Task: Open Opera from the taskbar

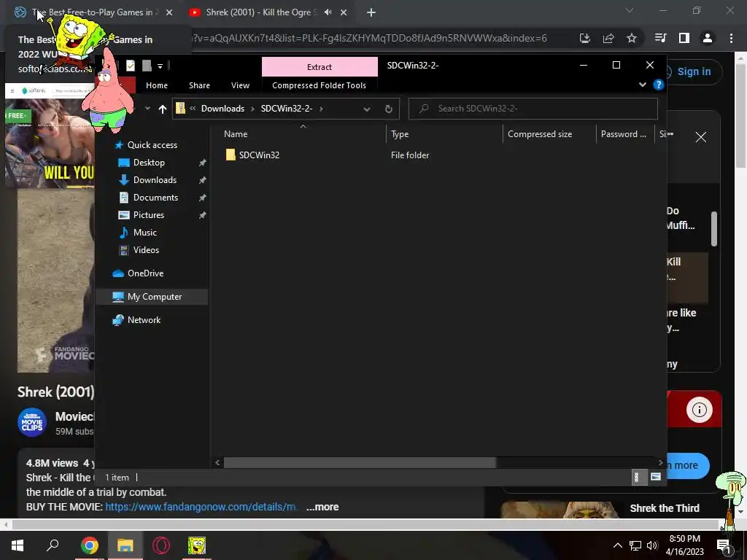Action: 161,545
